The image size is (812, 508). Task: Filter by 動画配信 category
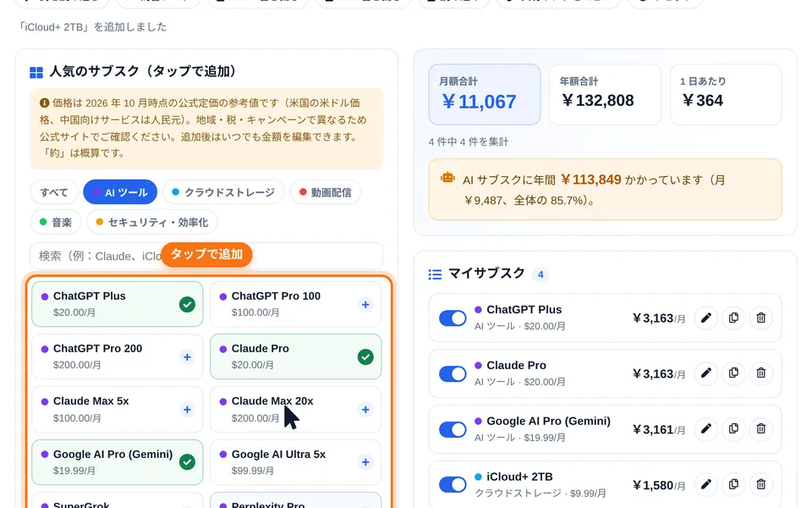(x=325, y=192)
